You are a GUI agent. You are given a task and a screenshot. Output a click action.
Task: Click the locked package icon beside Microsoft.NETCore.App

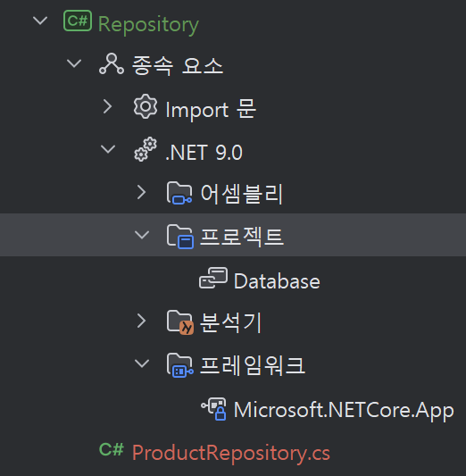(x=214, y=409)
